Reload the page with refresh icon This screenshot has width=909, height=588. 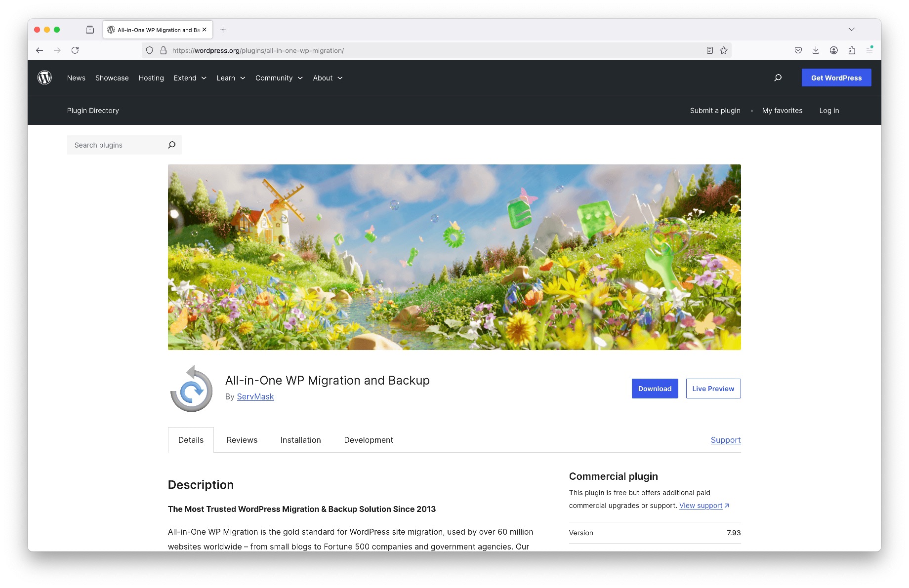(75, 50)
